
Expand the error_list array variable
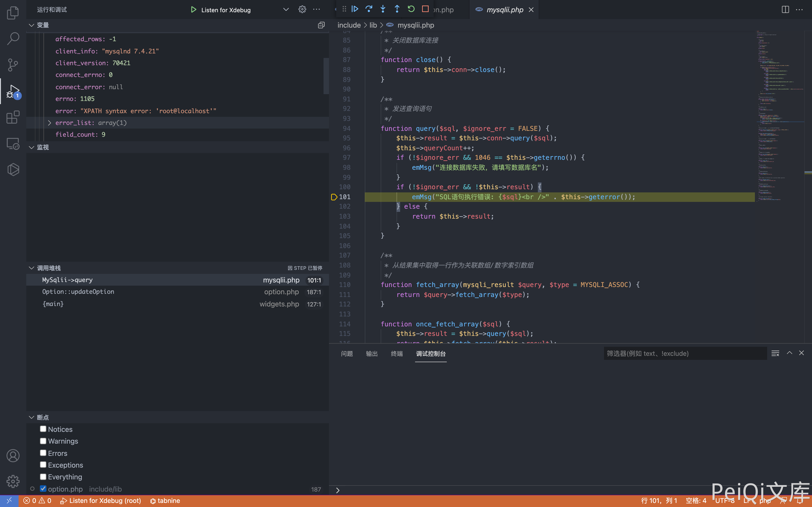[49, 123]
